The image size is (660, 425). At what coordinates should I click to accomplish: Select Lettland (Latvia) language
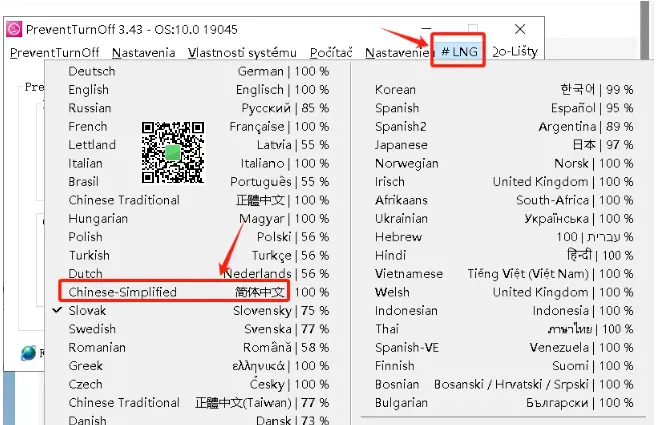(x=198, y=145)
